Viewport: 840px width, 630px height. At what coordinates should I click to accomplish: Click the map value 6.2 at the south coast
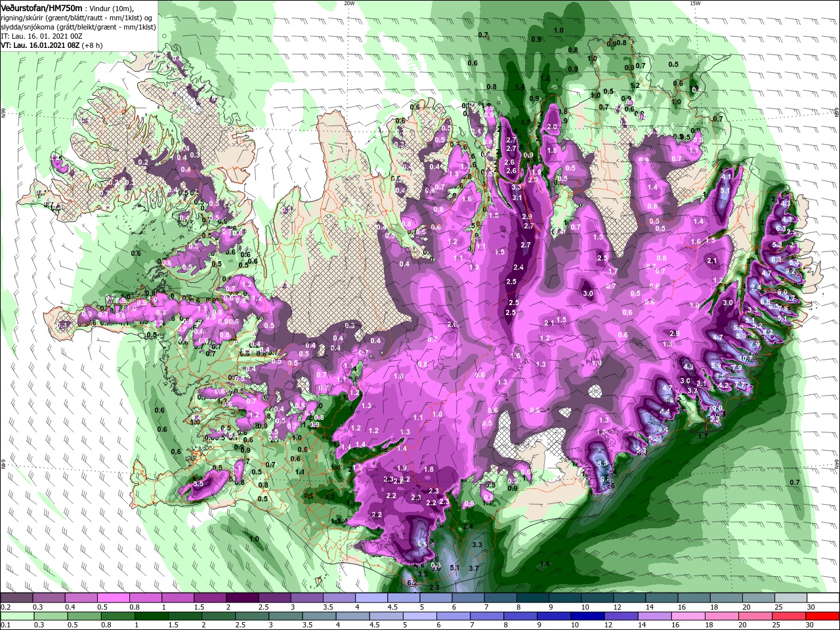point(412,583)
